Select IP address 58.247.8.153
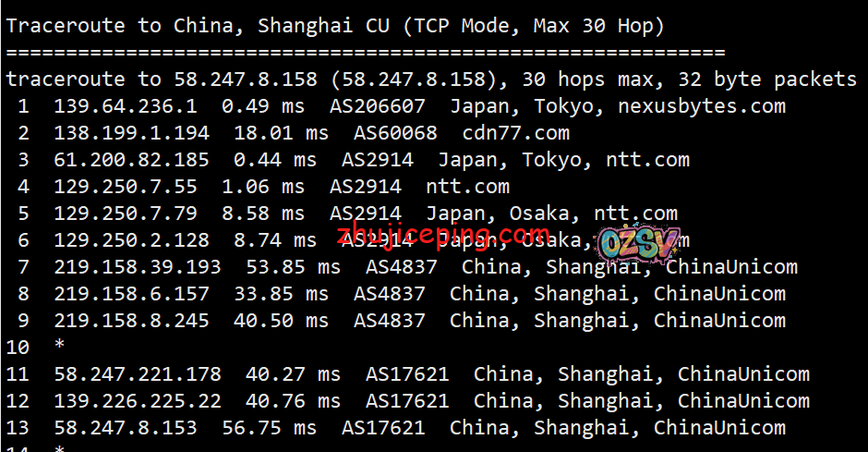The image size is (868, 452). (x=126, y=428)
